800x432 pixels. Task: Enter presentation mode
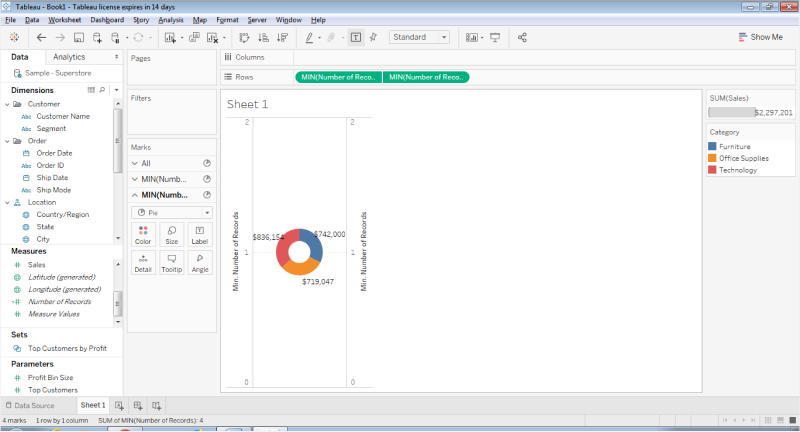coord(495,37)
